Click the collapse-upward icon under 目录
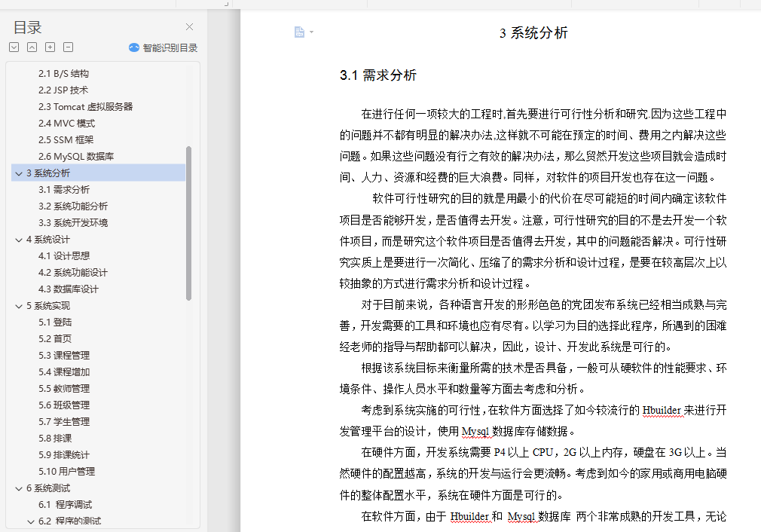761x532 pixels. coord(32,47)
